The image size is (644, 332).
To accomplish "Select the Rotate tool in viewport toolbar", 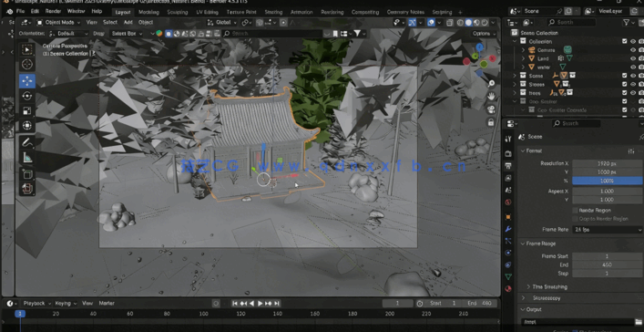I will coord(27,96).
